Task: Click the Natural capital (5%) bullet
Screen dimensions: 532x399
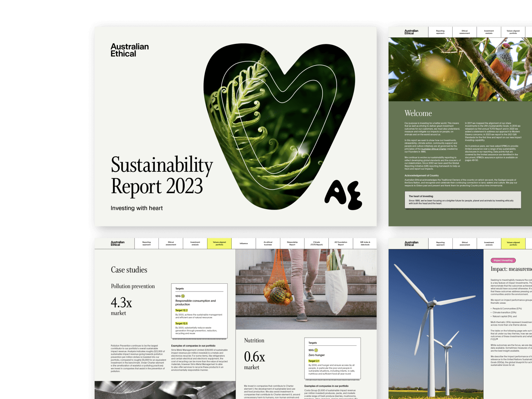Action: pos(504,316)
